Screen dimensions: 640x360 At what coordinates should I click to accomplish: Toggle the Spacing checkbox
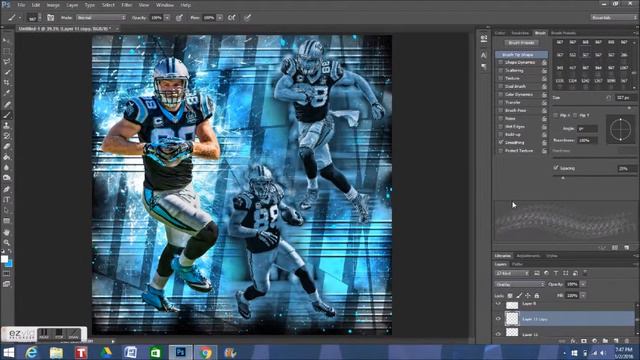(556, 168)
